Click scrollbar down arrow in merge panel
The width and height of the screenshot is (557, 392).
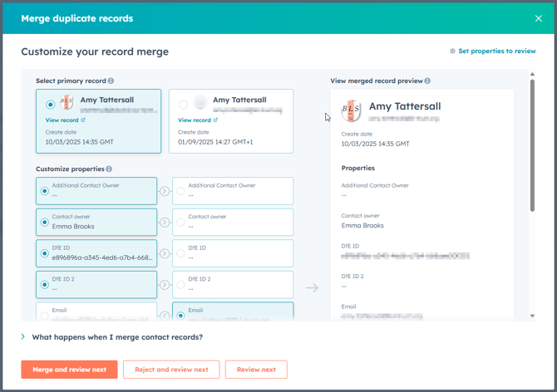[x=532, y=316]
